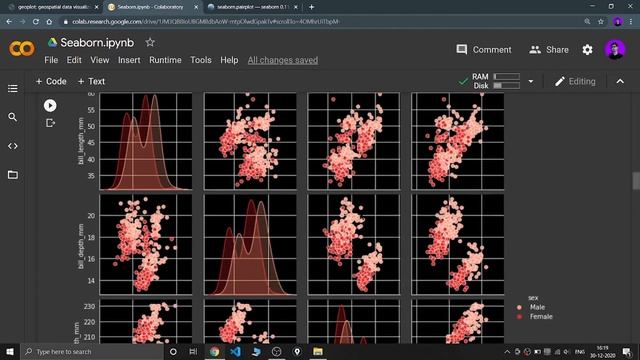Run the current cell
The image size is (640, 360).
pyautogui.click(x=50, y=106)
